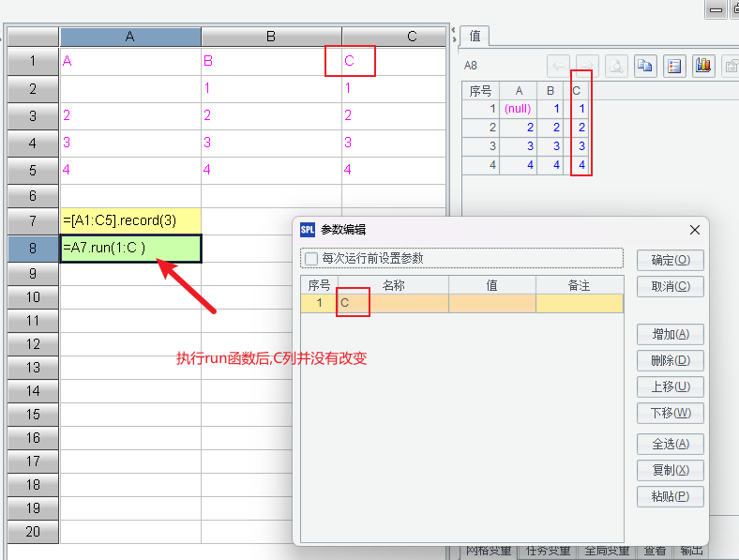Toggle 每次运行前设置参数 checkbox
This screenshot has height=560, width=739.
[311, 258]
